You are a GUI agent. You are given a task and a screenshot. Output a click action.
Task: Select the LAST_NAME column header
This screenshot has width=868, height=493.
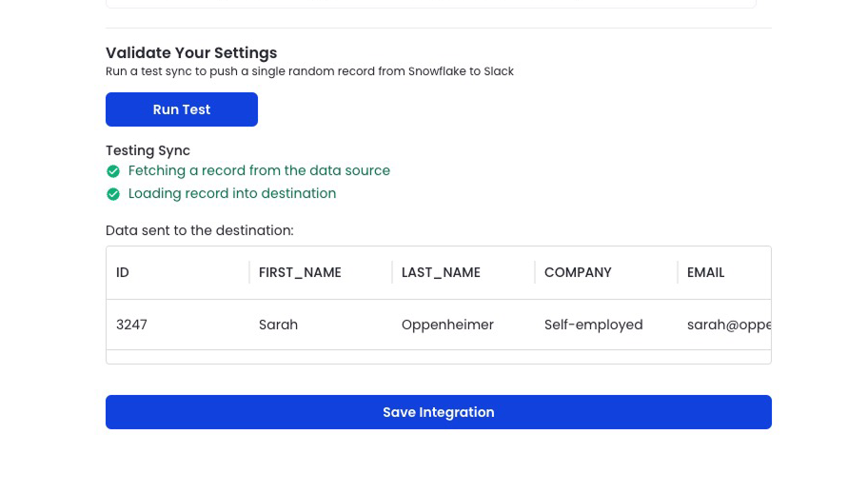(x=464, y=273)
